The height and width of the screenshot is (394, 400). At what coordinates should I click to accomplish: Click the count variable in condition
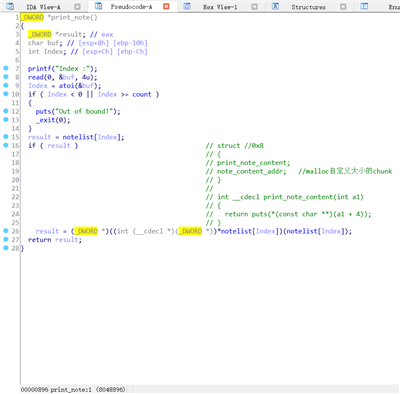[x=142, y=94]
